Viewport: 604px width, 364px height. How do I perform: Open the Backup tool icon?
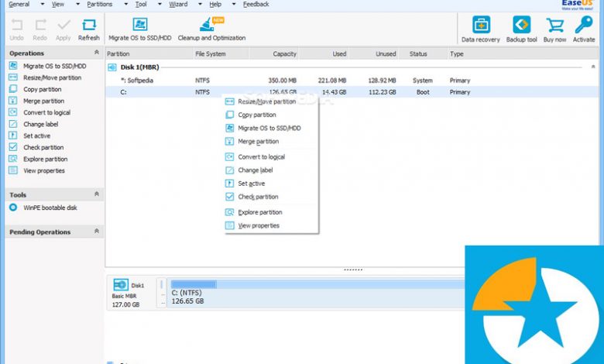point(522,25)
